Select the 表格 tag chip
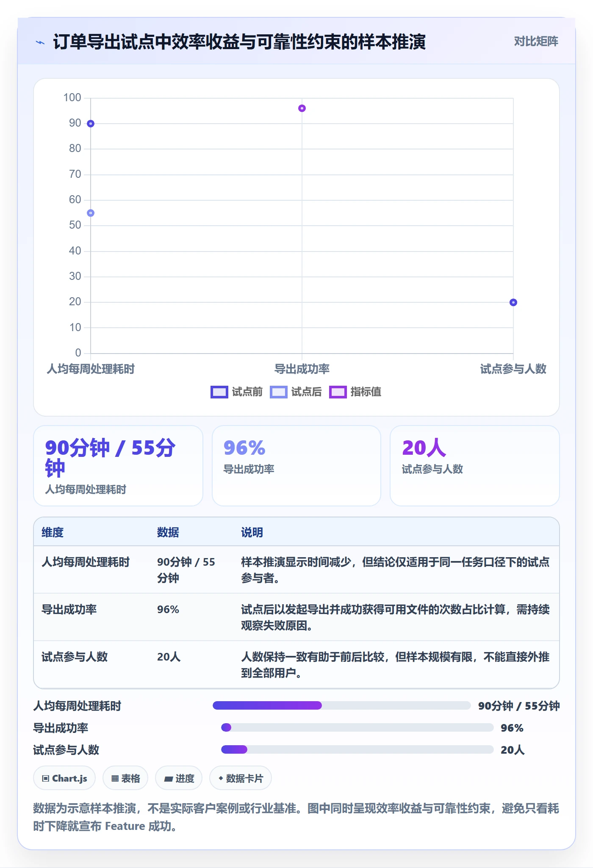Viewport: 593px width, 868px height. [125, 778]
